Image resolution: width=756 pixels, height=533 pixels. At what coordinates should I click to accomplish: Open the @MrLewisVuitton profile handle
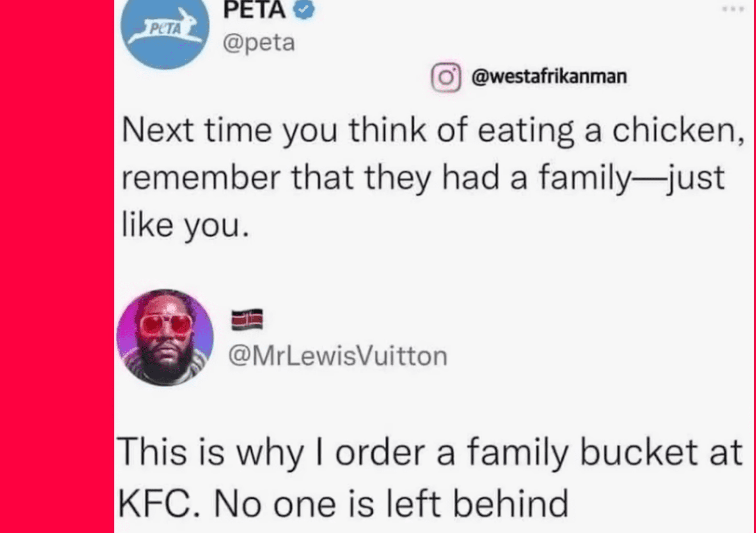(338, 356)
